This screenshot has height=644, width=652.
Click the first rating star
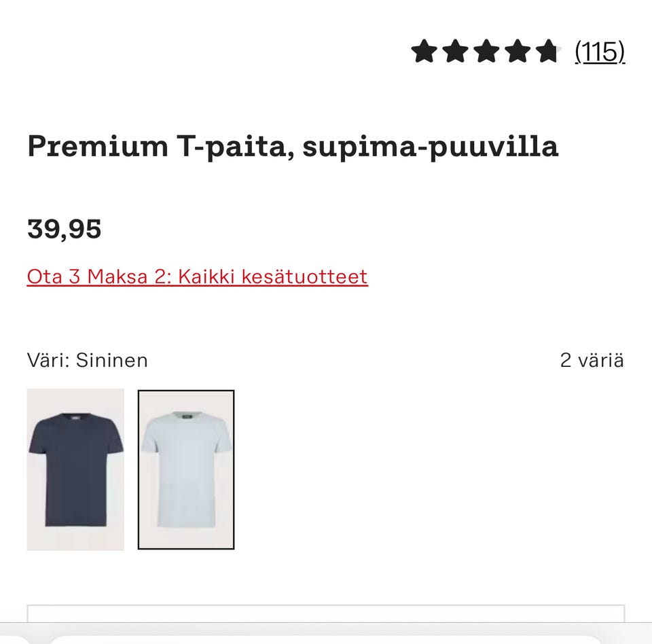pyautogui.click(x=424, y=52)
